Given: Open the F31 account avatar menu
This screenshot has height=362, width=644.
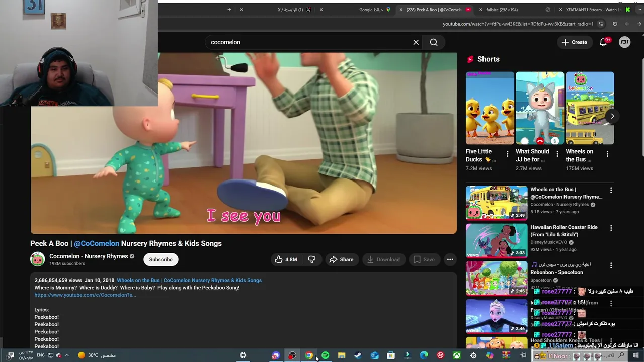Looking at the screenshot, I should click(624, 42).
